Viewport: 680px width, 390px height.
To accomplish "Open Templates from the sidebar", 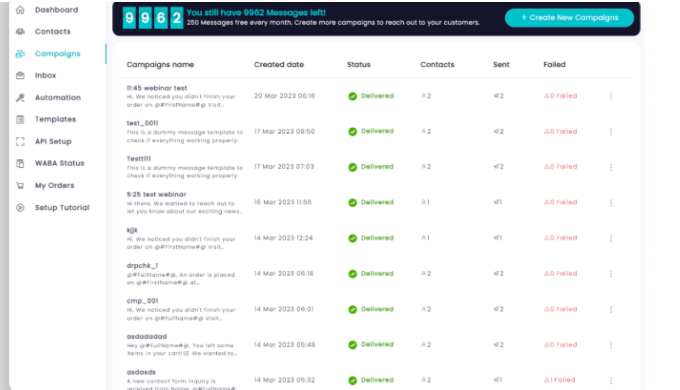I will coord(56,119).
